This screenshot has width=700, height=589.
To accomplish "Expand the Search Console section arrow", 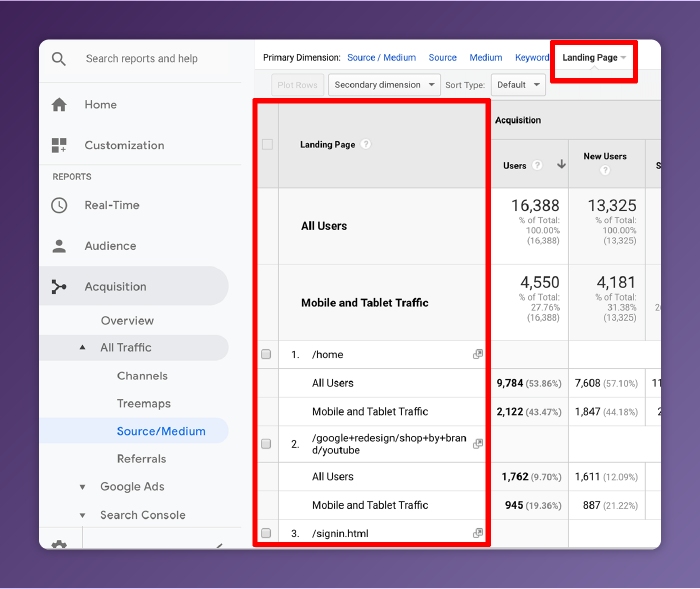I will point(83,515).
